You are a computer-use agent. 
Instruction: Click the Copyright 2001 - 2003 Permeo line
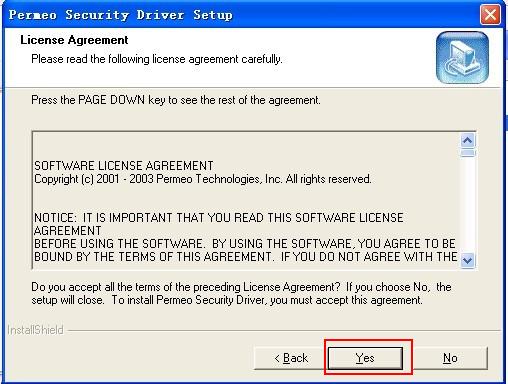[x=203, y=179]
